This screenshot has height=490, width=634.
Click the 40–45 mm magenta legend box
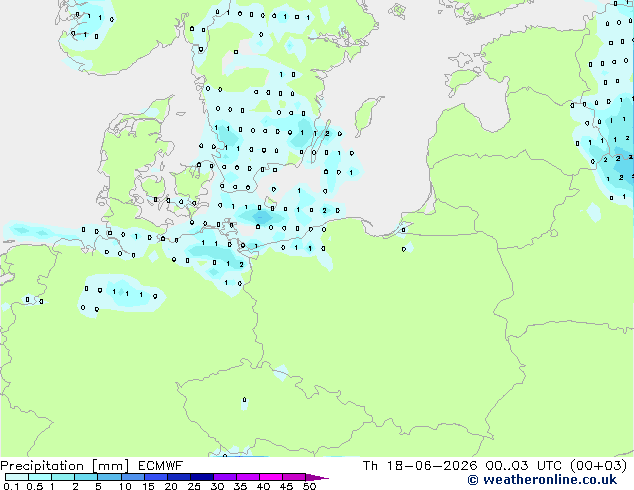(x=271, y=477)
